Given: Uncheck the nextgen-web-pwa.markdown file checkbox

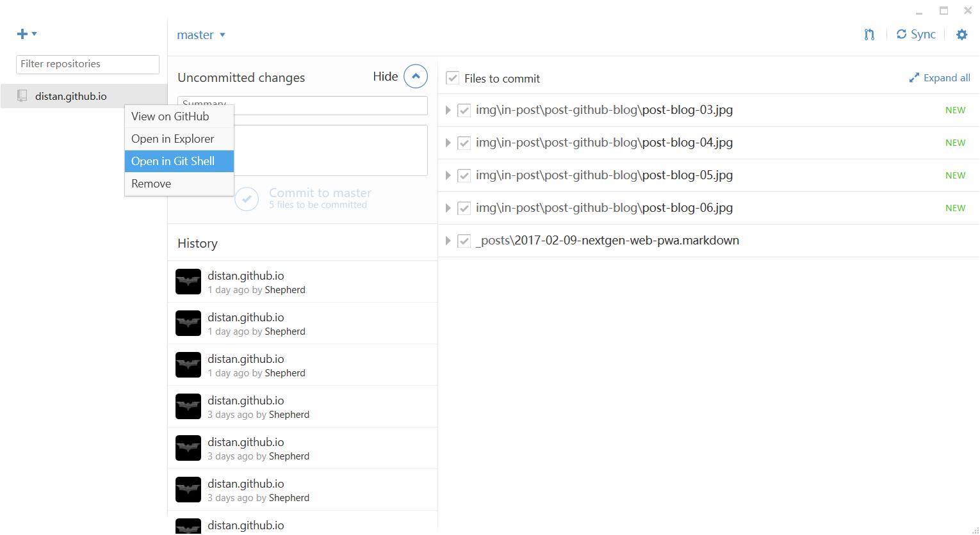Looking at the screenshot, I should pos(464,241).
